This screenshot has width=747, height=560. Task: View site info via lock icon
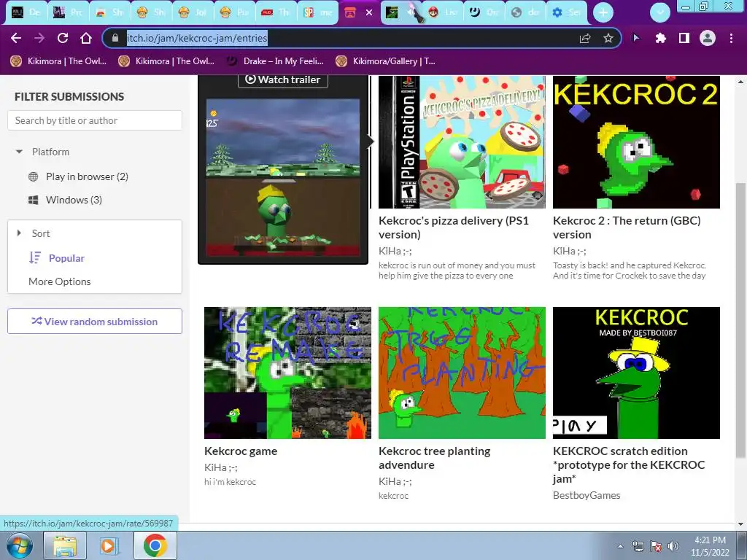pos(115,38)
